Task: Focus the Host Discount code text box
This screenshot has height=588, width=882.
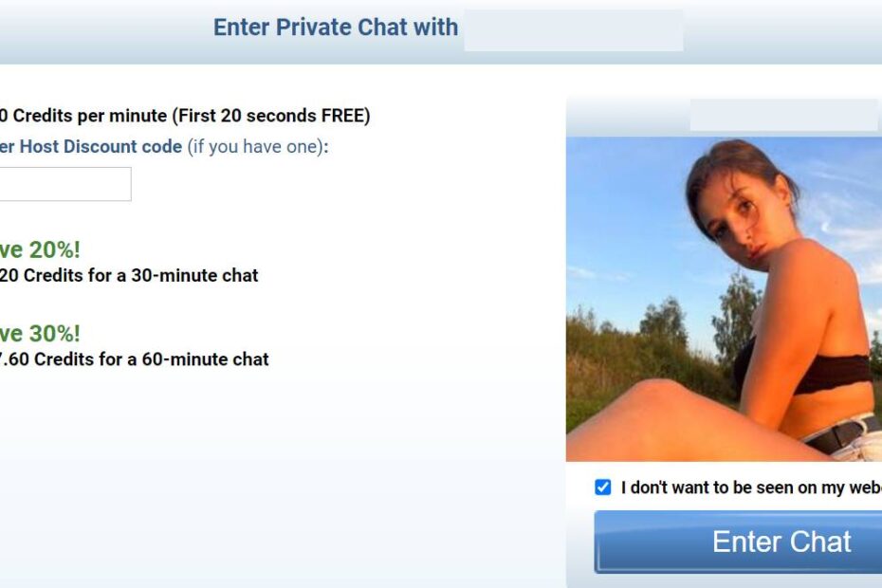Action: point(65,184)
